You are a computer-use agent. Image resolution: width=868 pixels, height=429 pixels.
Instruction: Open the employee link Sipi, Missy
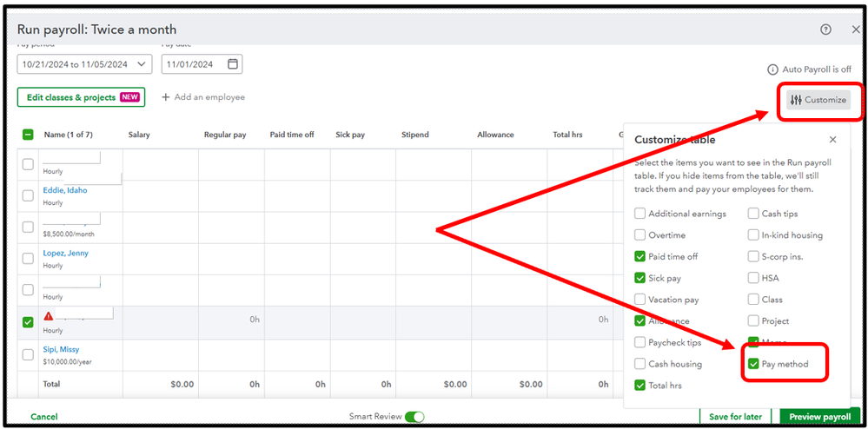click(x=61, y=350)
